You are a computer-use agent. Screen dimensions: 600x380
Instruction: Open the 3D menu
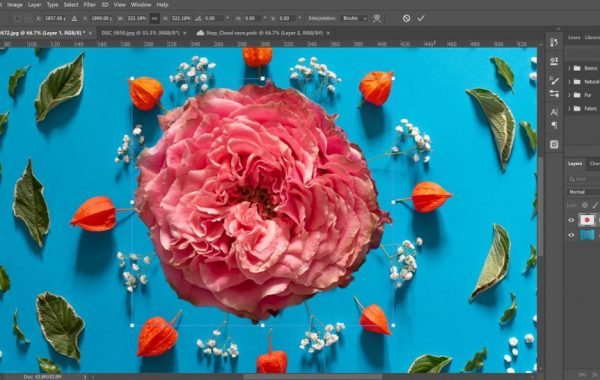(x=105, y=5)
